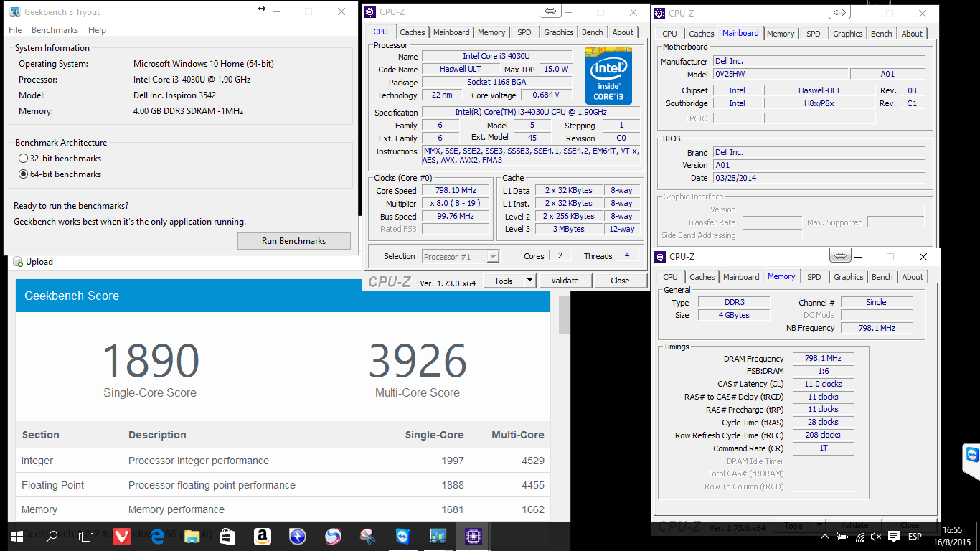Open the red-blue swirl browser taskbar icon
Image resolution: width=980 pixels, height=551 pixels.
(332, 536)
